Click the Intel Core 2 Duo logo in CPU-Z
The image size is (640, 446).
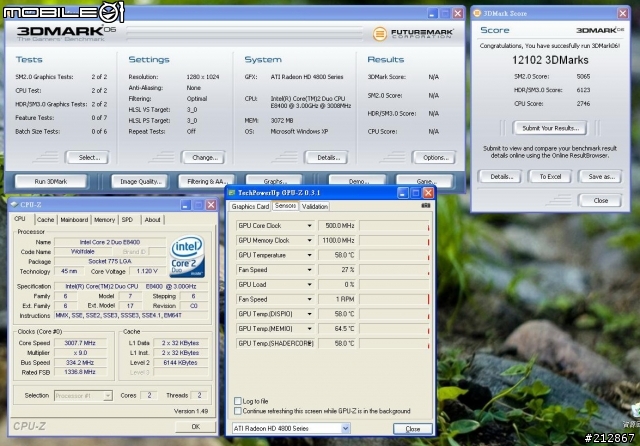click(x=187, y=256)
